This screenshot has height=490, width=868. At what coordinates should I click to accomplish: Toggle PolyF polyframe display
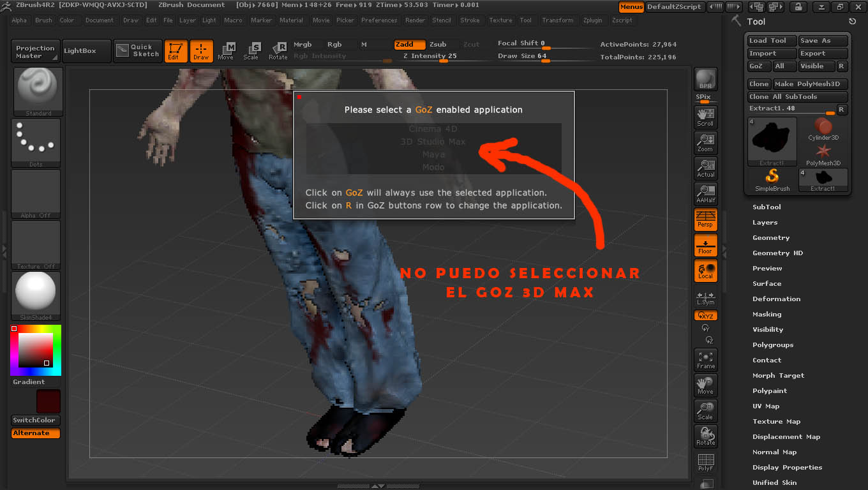(705, 462)
